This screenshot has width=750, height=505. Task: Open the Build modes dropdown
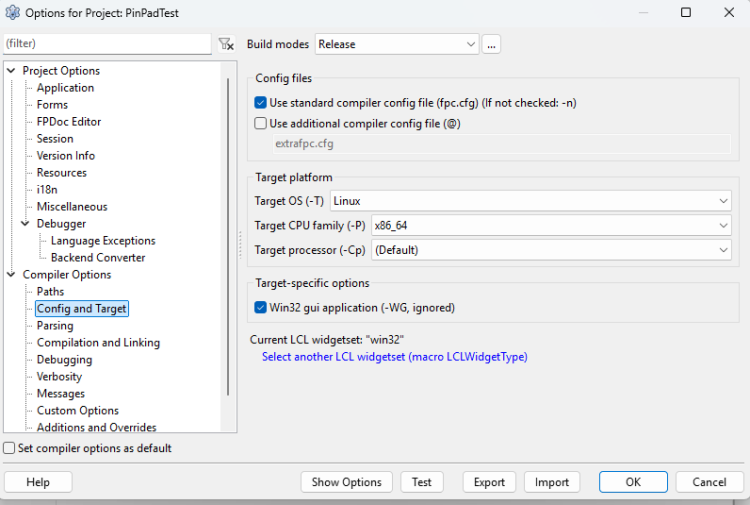click(397, 44)
